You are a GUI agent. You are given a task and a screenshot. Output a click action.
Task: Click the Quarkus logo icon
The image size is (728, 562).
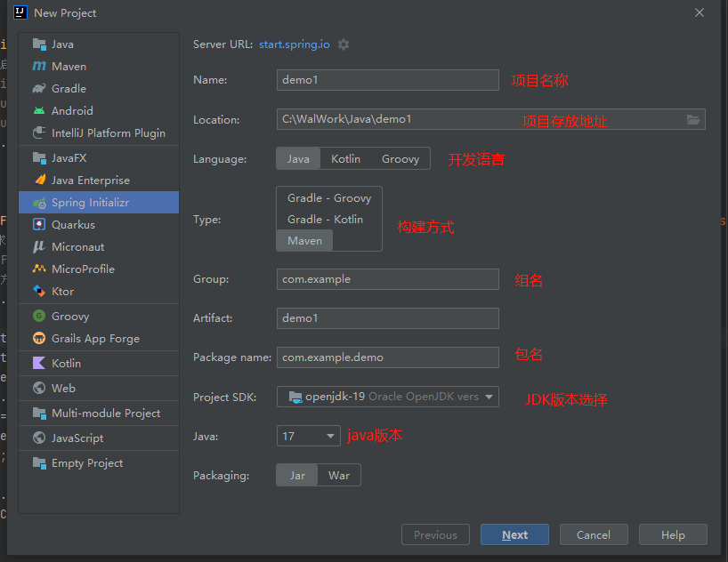[x=39, y=225]
